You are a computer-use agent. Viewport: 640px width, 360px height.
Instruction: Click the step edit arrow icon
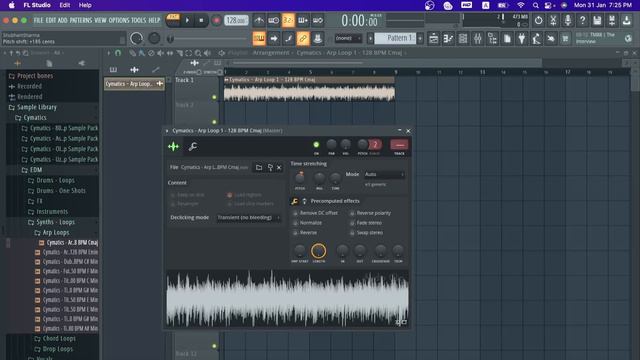pyautogui.click(x=273, y=38)
